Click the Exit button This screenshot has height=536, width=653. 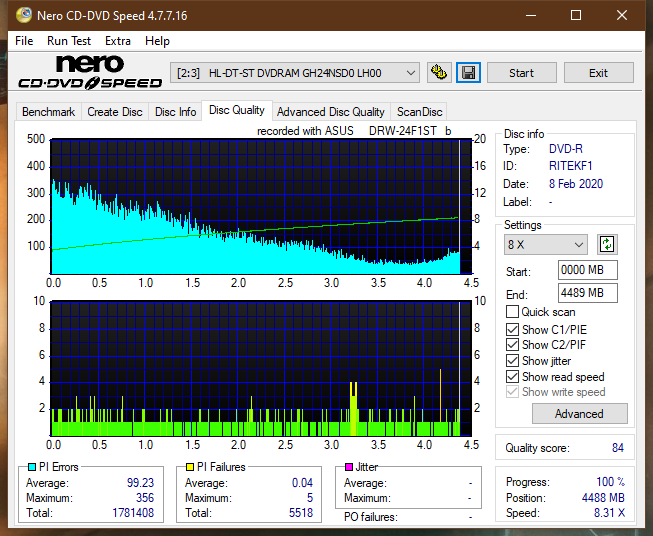[598, 73]
